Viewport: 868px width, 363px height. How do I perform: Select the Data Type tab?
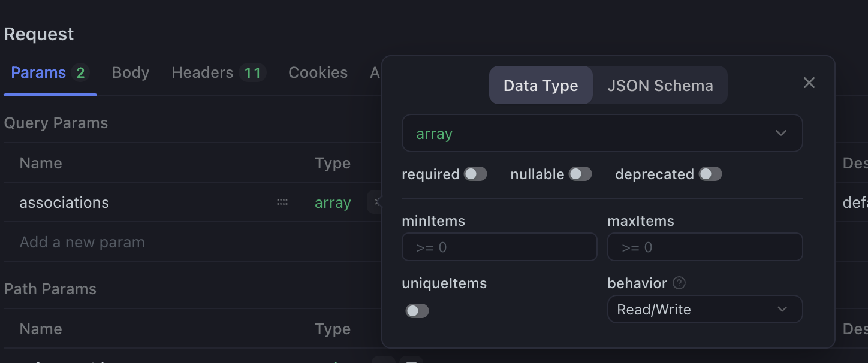coord(541,86)
